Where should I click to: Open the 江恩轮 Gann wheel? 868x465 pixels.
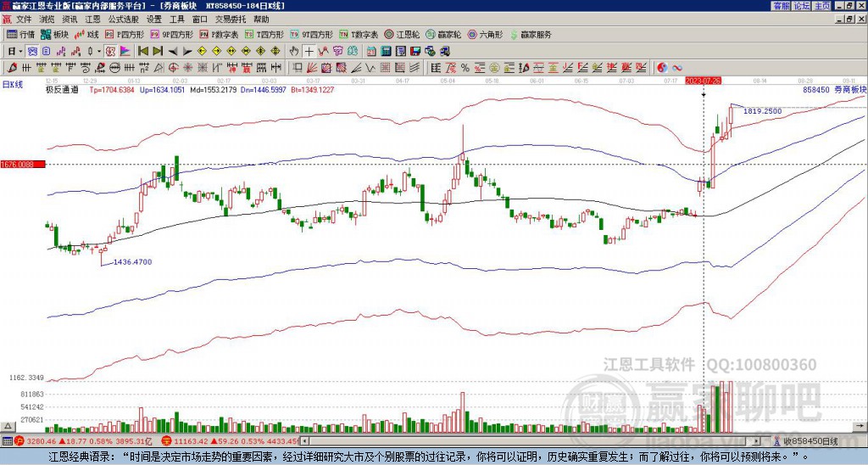click(x=403, y=34)
